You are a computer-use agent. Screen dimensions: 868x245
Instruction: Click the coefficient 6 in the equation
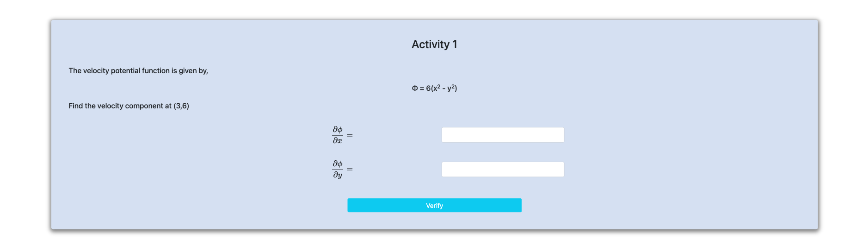click(x=428, y=88)
